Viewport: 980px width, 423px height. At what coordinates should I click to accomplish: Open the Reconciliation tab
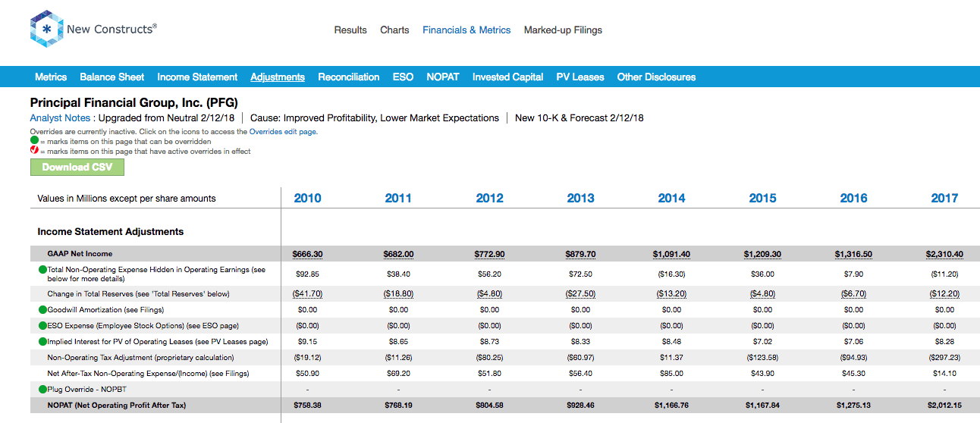coord(349,77)
